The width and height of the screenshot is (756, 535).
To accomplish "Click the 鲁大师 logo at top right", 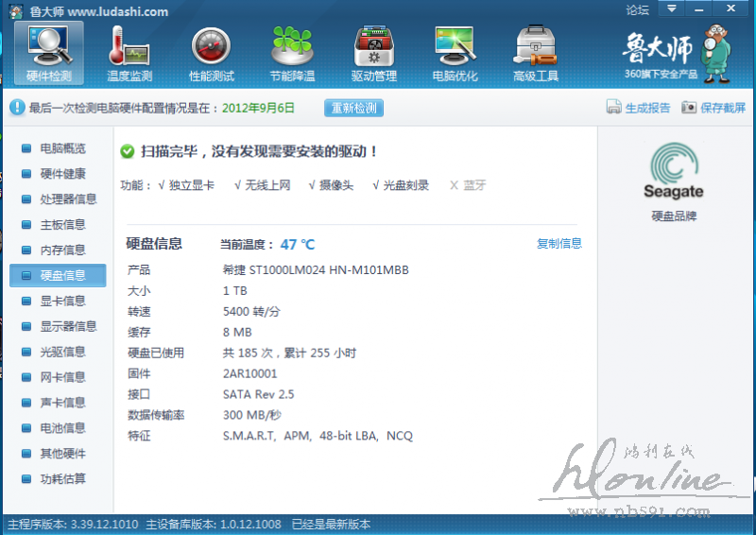I will [673, 52].
